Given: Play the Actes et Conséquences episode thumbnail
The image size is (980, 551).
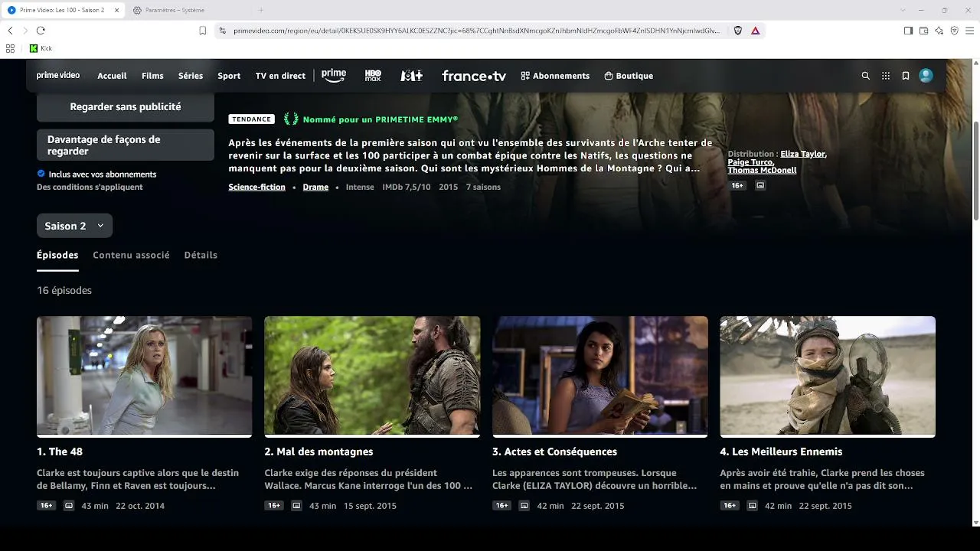Looking at the screenshot, I should pyautogui.click(x=600, y=376).
